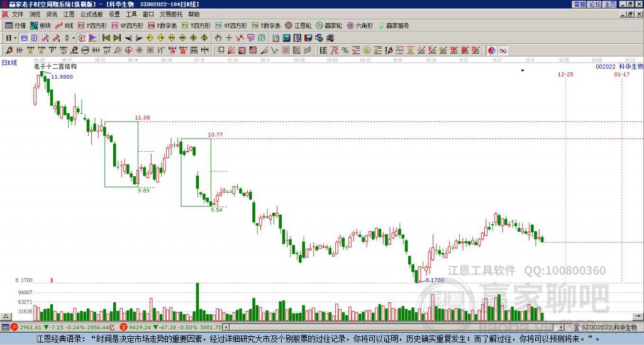The height and width of the screenshot is (345, 644).
Task: Click the 12-25 date marker
Action: 565,74
